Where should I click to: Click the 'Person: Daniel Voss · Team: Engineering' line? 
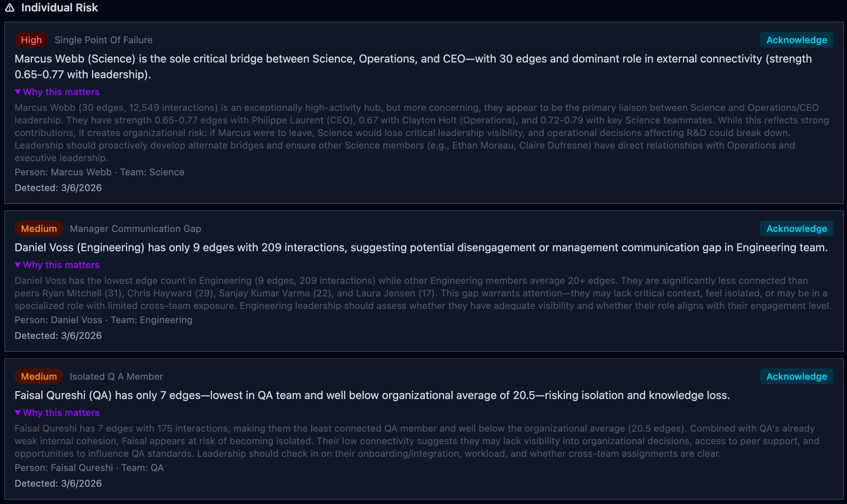click(x=103, y=320)
